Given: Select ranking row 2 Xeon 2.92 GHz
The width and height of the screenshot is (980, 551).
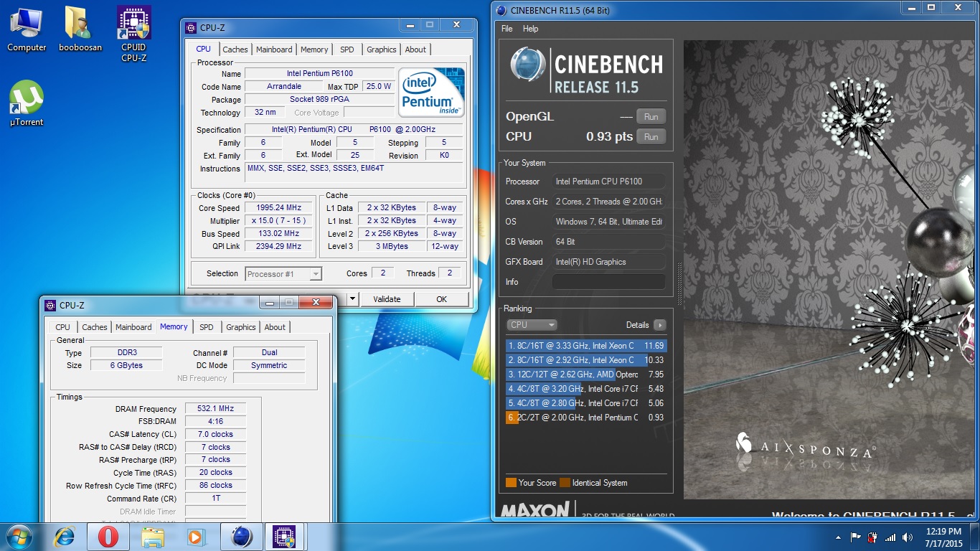Looking at the screenshot, I should 586,360.
